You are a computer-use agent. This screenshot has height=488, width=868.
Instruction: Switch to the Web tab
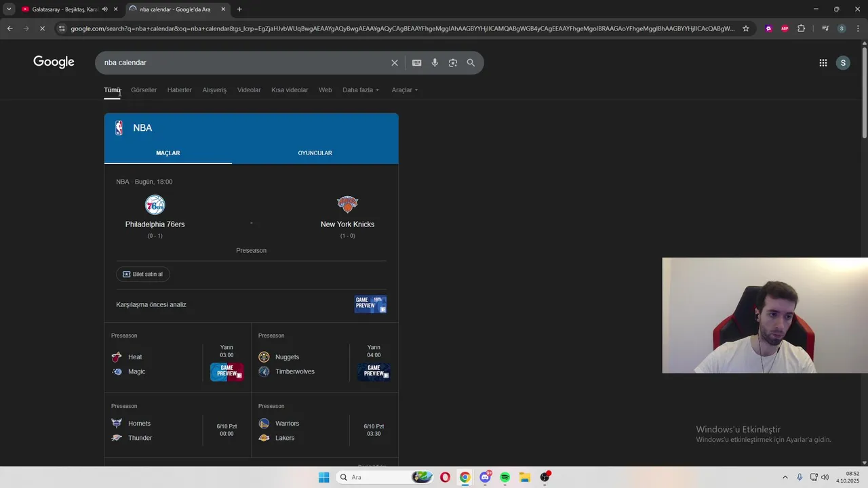pyautogui.click(x=325, y=90)
